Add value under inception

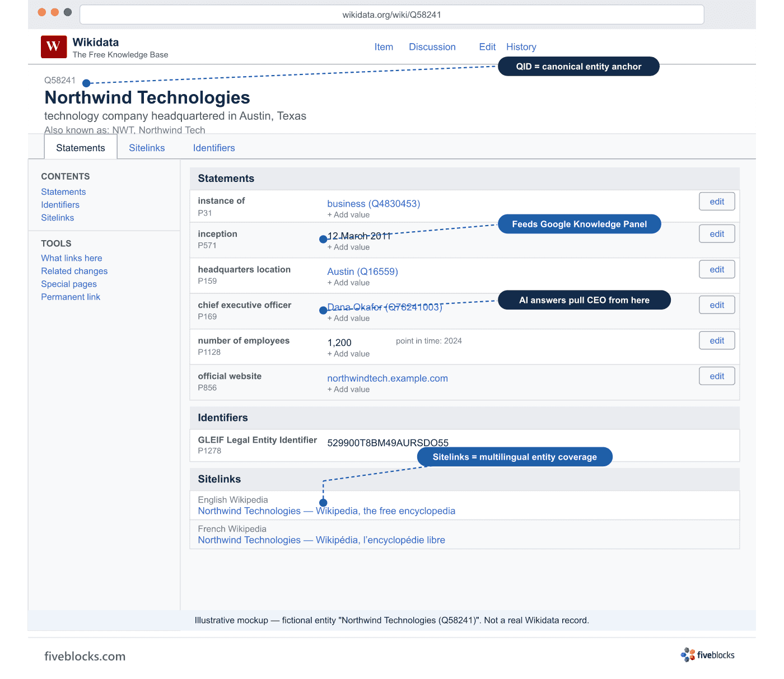348,247
